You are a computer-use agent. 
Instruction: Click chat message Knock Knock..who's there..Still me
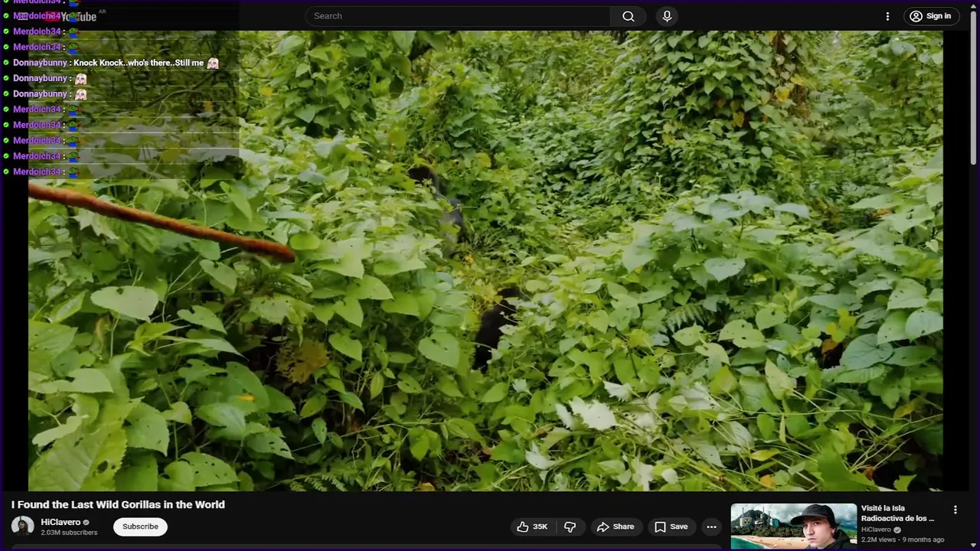point(139,63)
